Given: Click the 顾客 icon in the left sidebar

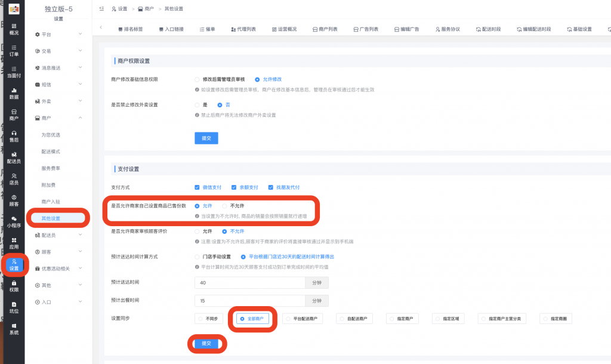Looking at the screenshot, I should tap(13, 201).
